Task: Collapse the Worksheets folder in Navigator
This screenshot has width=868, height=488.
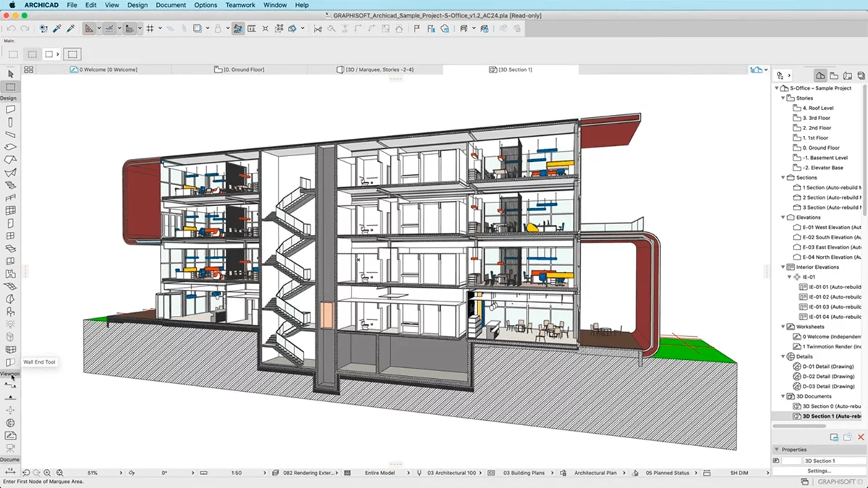Action: pos(783,327)
